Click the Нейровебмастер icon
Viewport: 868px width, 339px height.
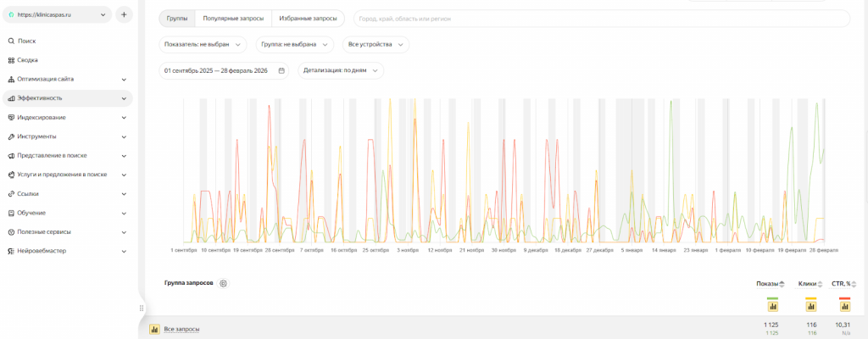(11, 251)
